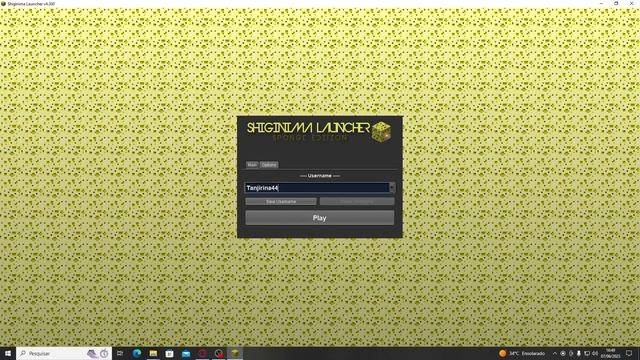This screenshot has height=360, width=640.
Task: Open the notification center icon
Action: click(629, 353)
